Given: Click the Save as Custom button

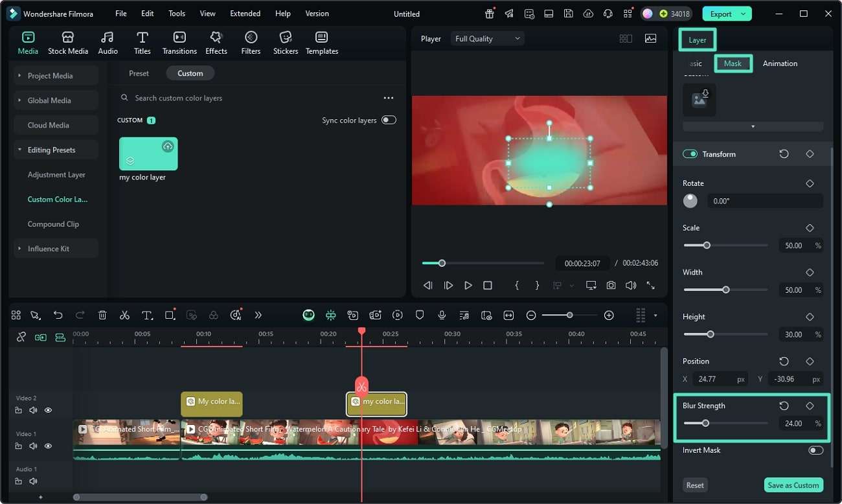Looking at the screenshot, I should [x=793, y=485].
